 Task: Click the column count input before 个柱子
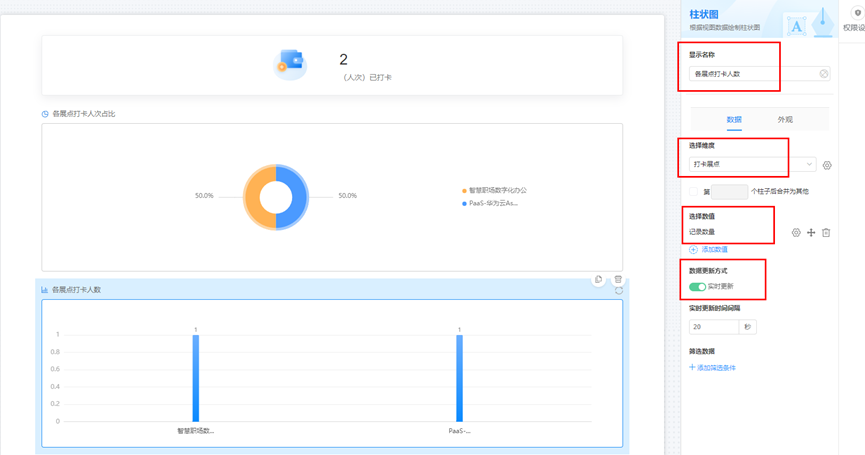tap(729, 191)
